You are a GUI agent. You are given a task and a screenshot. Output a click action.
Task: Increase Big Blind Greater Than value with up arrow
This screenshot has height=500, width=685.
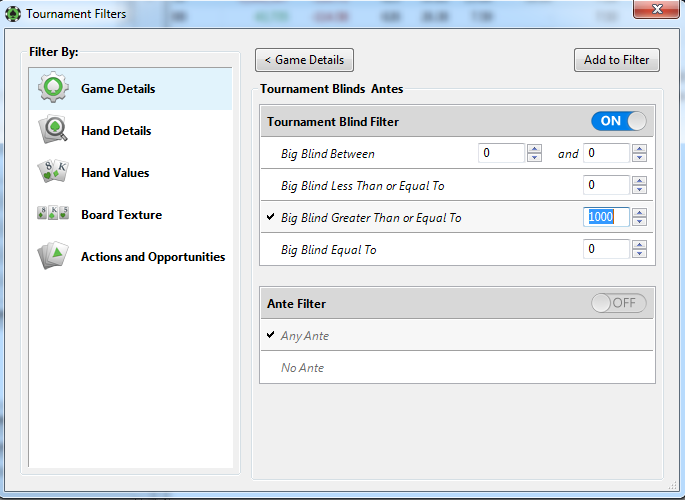click(x=640, y=213)
